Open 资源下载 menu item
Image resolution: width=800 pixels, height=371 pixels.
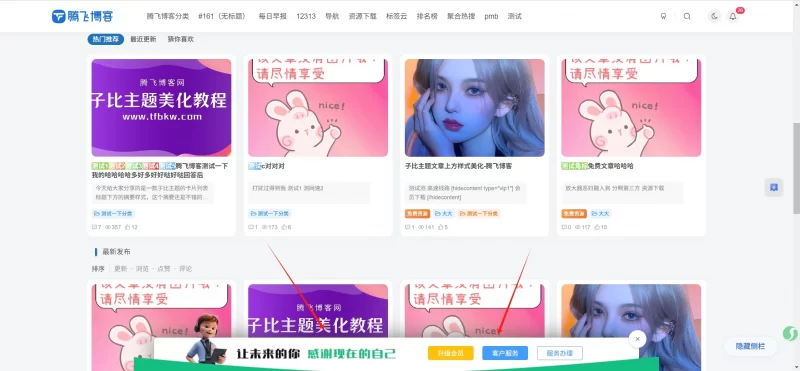pyautogui.click(x=363, y=16)
